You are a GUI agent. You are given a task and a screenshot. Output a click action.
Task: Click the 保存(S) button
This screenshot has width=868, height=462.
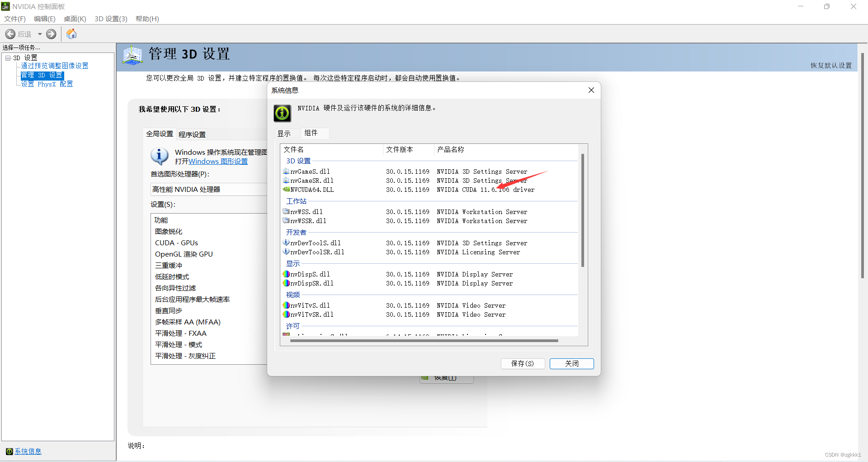(523, 363)
